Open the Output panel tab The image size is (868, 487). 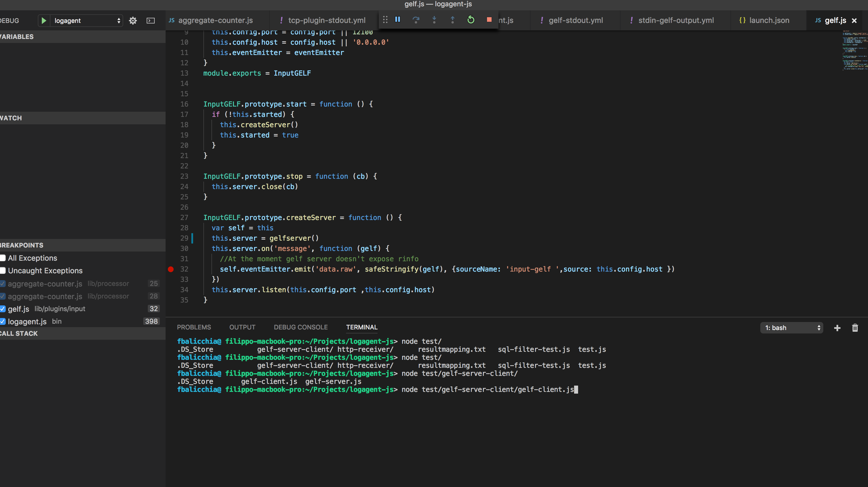[242, 327]
